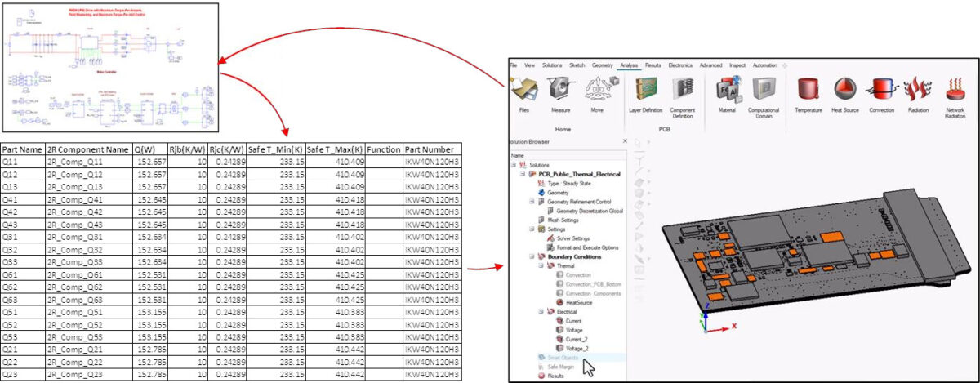Add a Temperature boundary condition
Viewport: 980px width, 383px height.
point(808,91)
